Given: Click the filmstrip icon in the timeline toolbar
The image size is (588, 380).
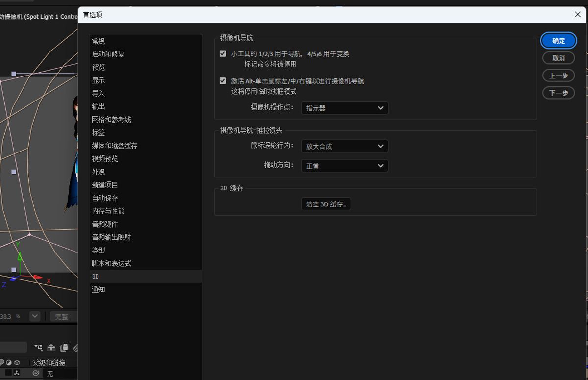Looking at the screenshot, I should point(64,347).
